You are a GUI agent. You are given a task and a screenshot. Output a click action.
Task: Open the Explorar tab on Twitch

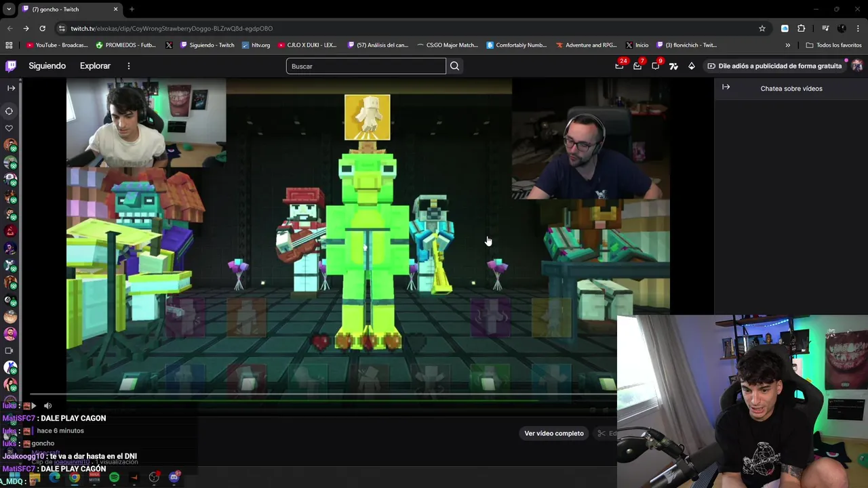click(x=95, y=66)
